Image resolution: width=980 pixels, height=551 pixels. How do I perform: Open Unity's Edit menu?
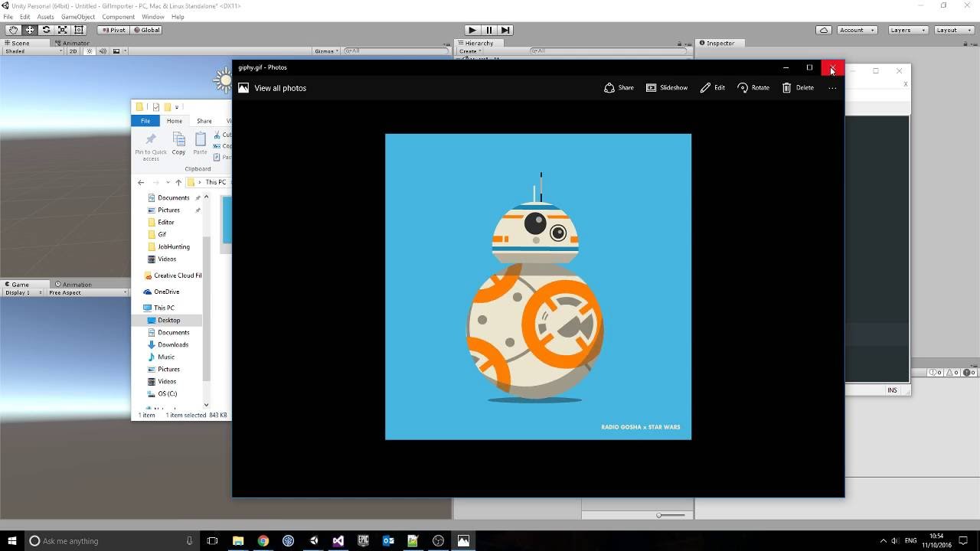25,17
